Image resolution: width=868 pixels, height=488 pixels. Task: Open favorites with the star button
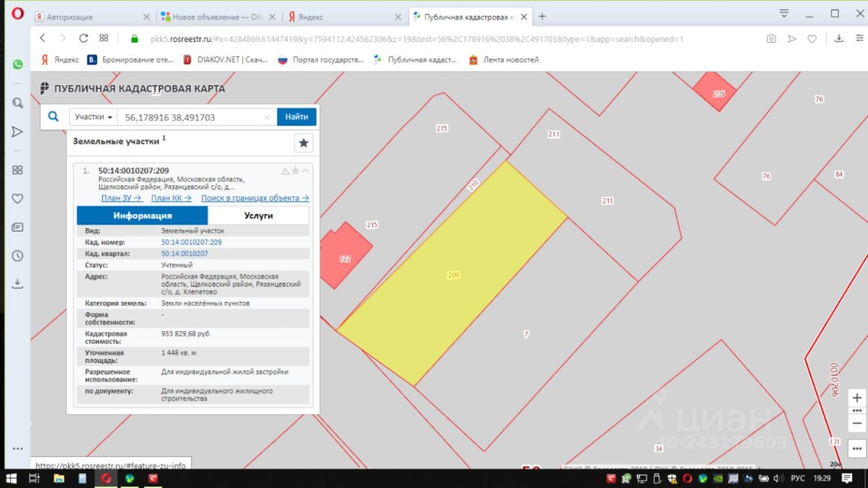click(x=303, y=143)
